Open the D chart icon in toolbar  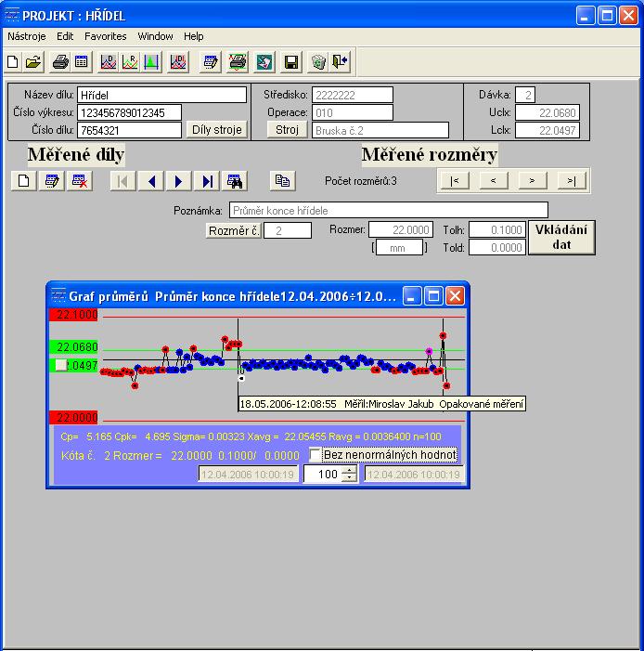point(109,62)
